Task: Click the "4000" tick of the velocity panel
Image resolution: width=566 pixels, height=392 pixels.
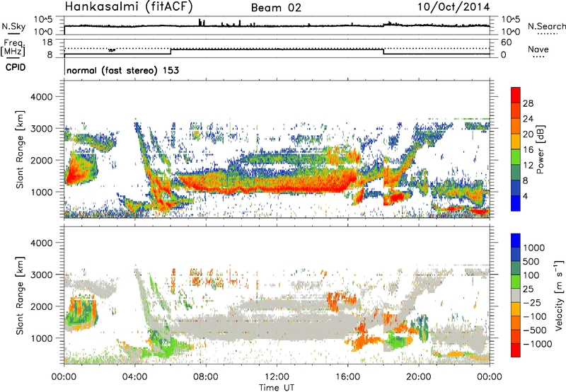Action: 41,243
